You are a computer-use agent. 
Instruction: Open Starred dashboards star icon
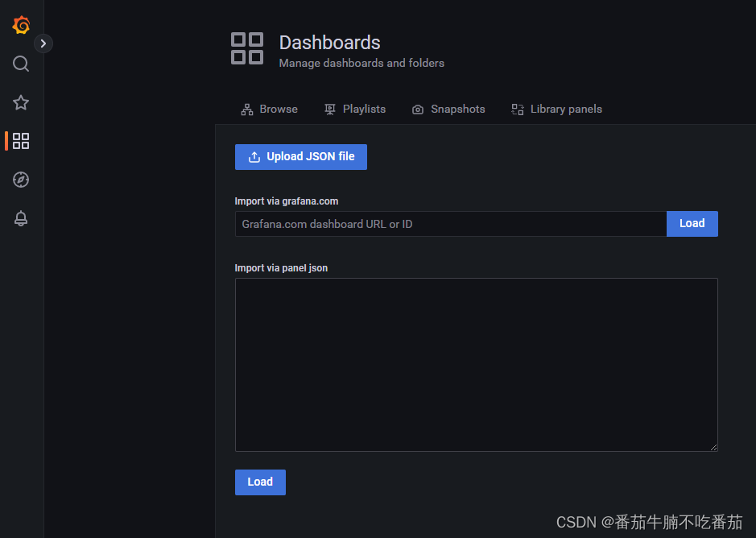pyautogui.click(x=21, y=102)
